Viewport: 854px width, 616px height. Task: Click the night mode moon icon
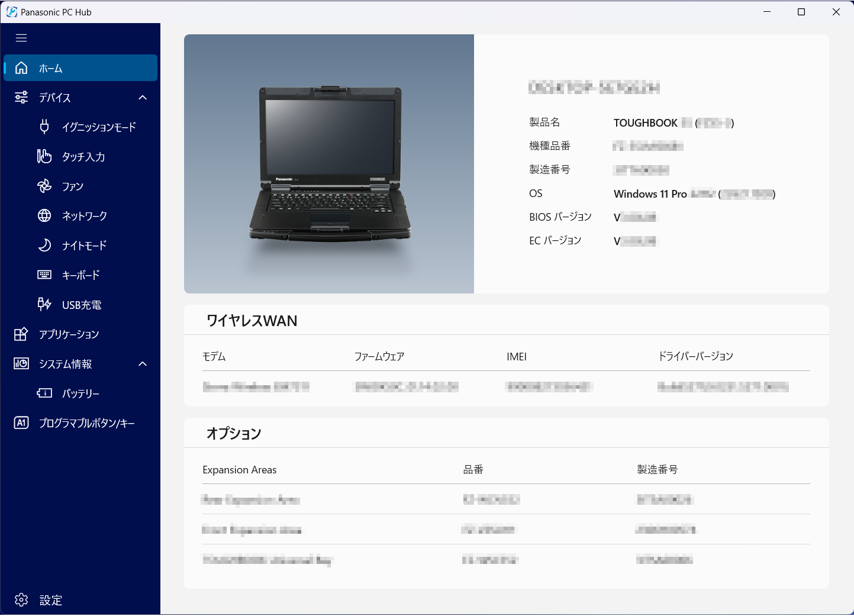44,245
